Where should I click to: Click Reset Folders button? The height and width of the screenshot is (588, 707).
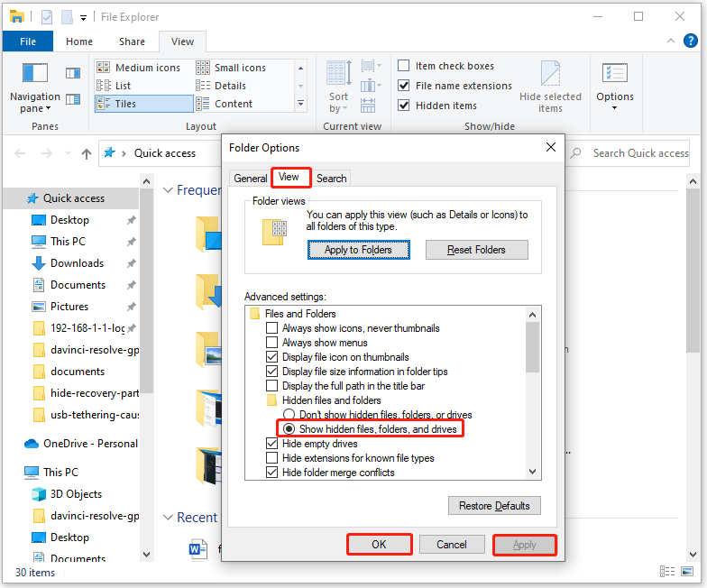pyautogui.click(x=476, y=250)
